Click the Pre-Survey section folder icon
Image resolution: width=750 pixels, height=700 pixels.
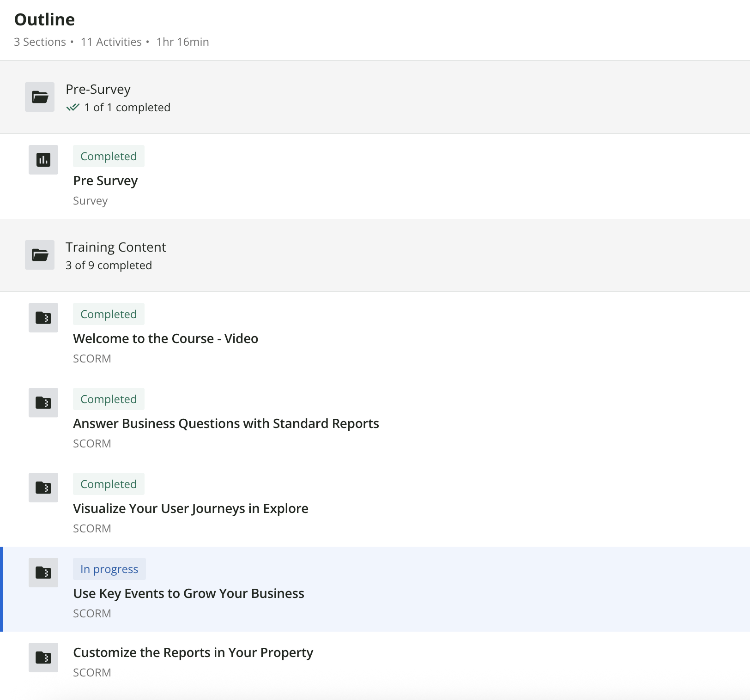[40, 97]
